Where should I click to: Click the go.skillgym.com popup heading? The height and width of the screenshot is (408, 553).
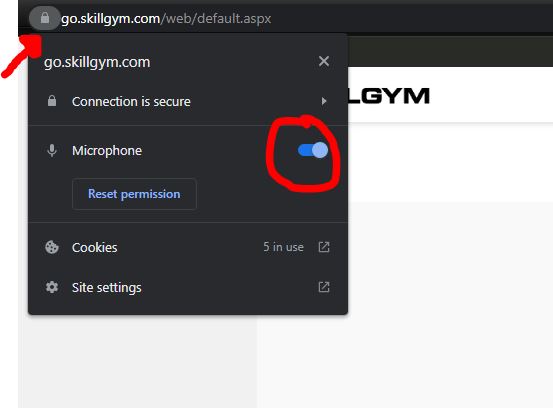pyautogui.click(x=97, y=62)
